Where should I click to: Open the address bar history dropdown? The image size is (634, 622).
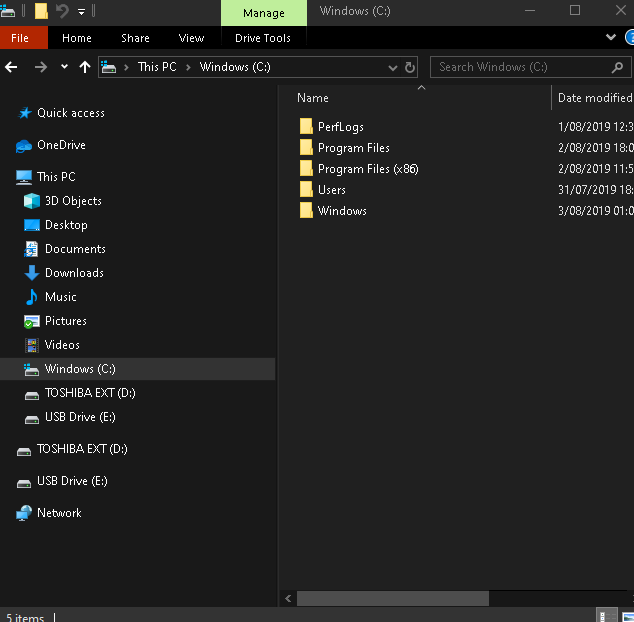392,68
